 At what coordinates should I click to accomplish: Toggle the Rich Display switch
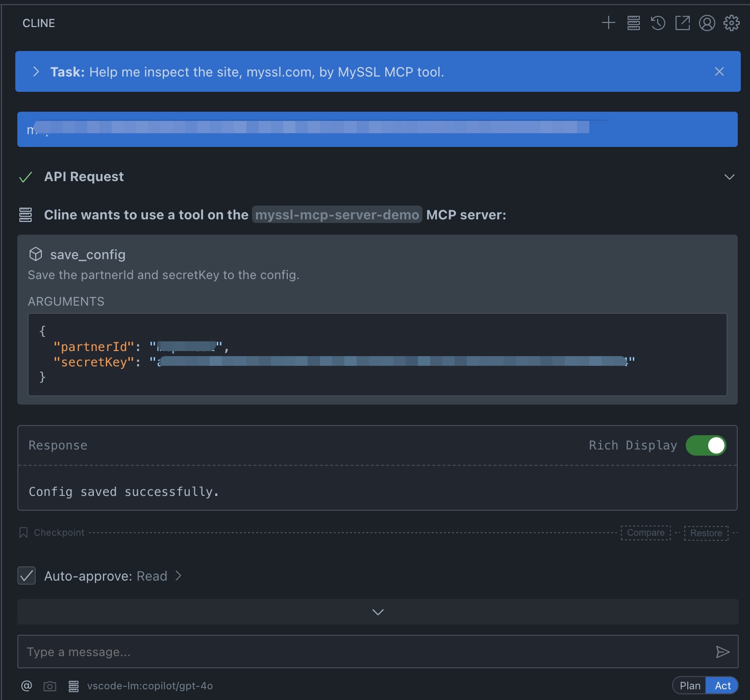[x=706, y=445]
